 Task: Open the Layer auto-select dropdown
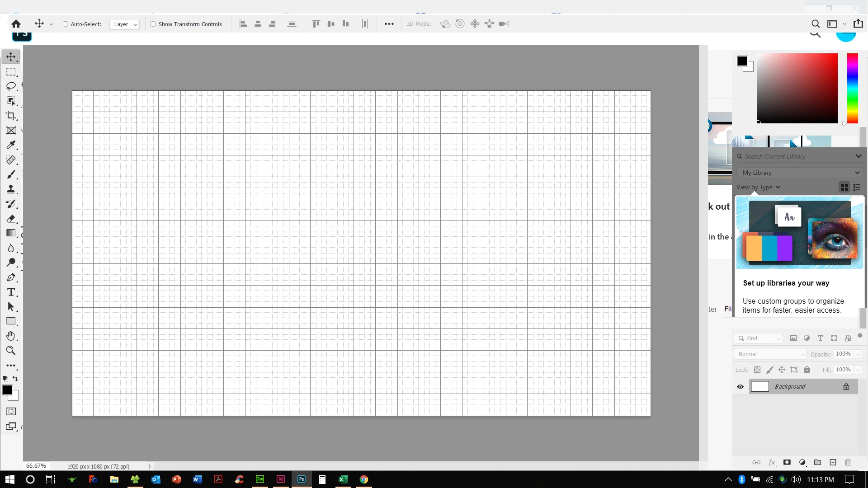point(124,24)
